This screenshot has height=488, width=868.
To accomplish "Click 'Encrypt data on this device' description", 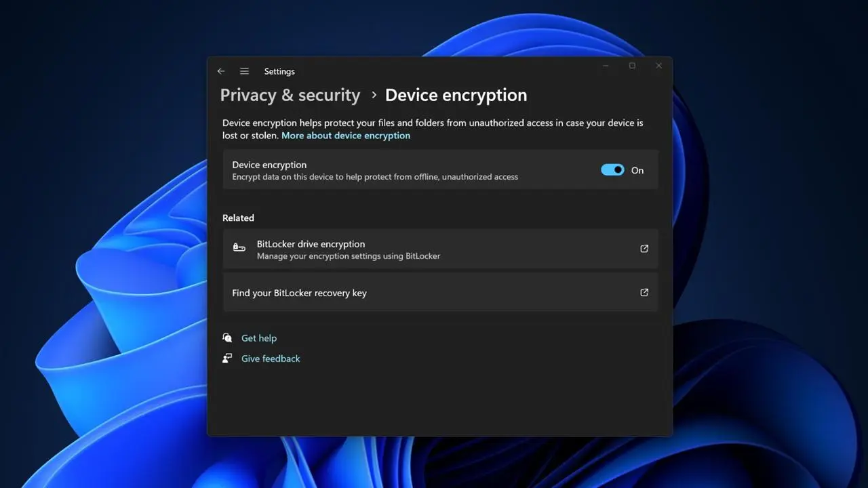I will [x=375, y=177].
